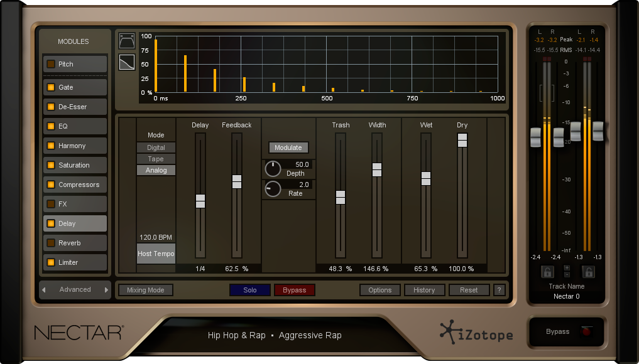This screenshot has width=639, height=364.
Task: Select the Compressors module
Action: tap(79, 185)
